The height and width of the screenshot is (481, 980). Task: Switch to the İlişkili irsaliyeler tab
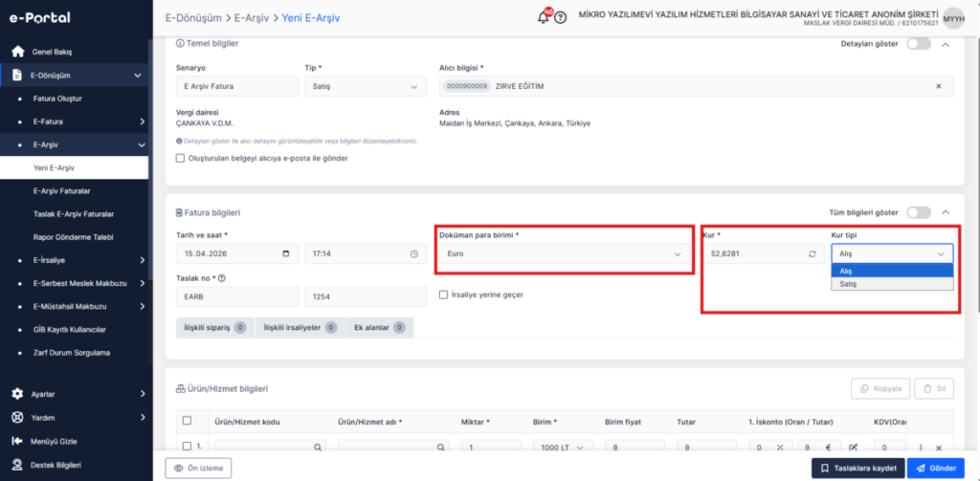click(x=301, y=327)
